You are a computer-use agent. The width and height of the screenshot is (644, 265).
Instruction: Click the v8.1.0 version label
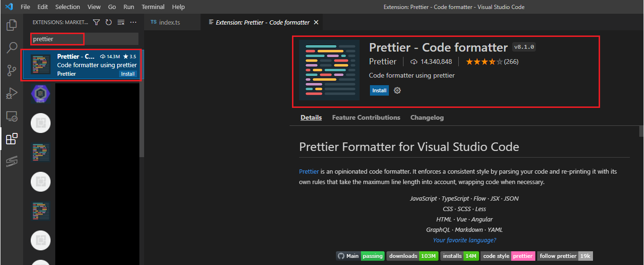coord(524,47)
